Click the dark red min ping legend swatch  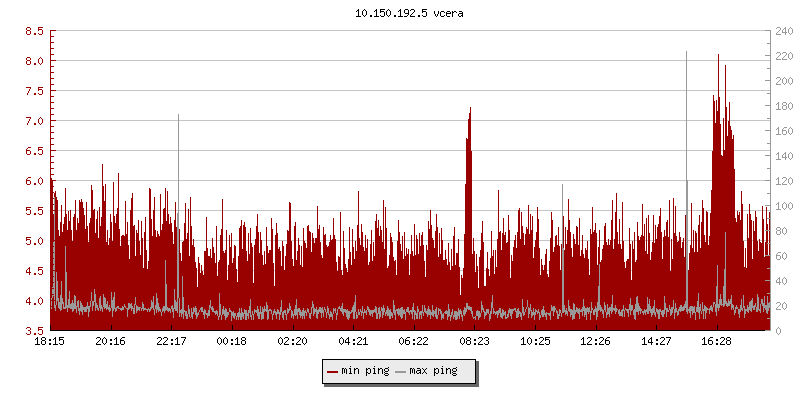coord(333,371)
